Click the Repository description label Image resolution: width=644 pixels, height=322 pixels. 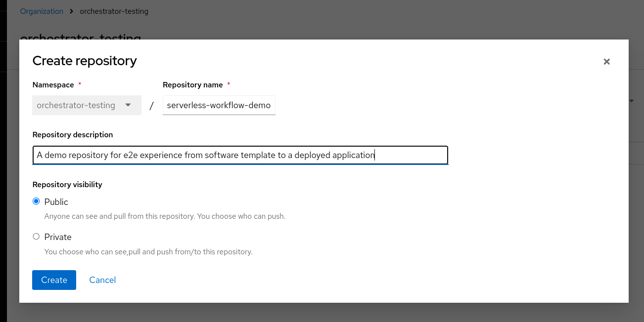pyautogui.click(x=73, y=135)
